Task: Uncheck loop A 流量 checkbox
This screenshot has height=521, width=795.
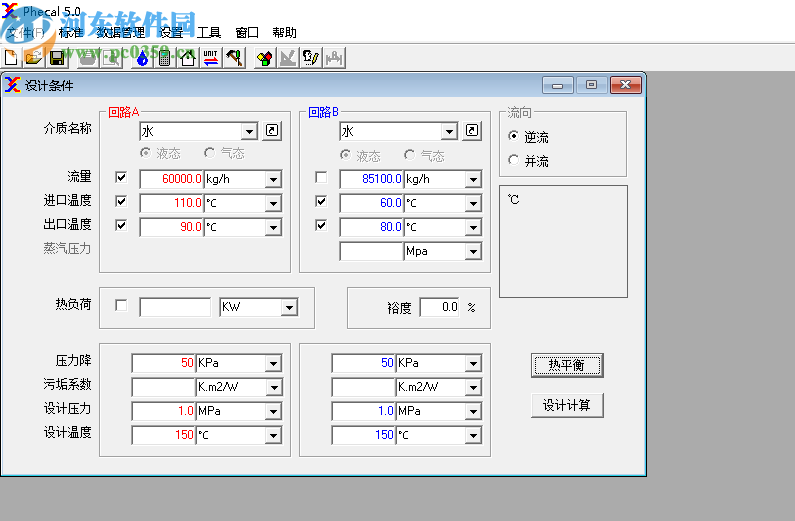Action: tap(122, 178)
